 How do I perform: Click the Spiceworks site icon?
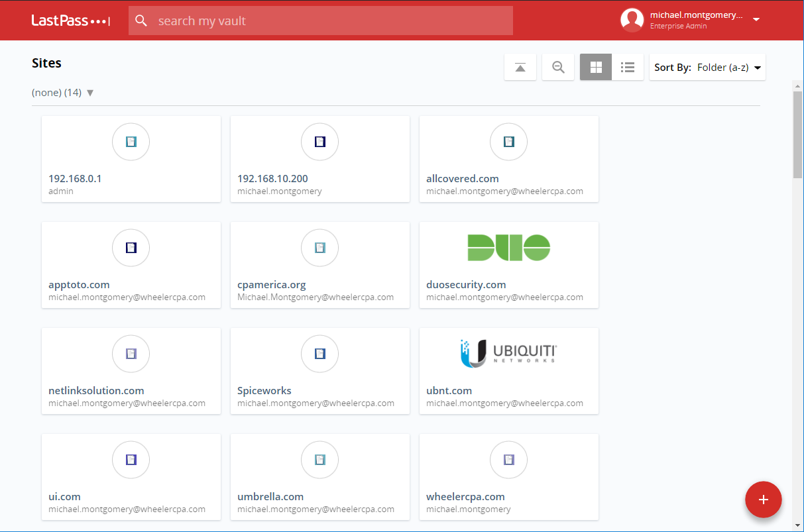[320, 353]
